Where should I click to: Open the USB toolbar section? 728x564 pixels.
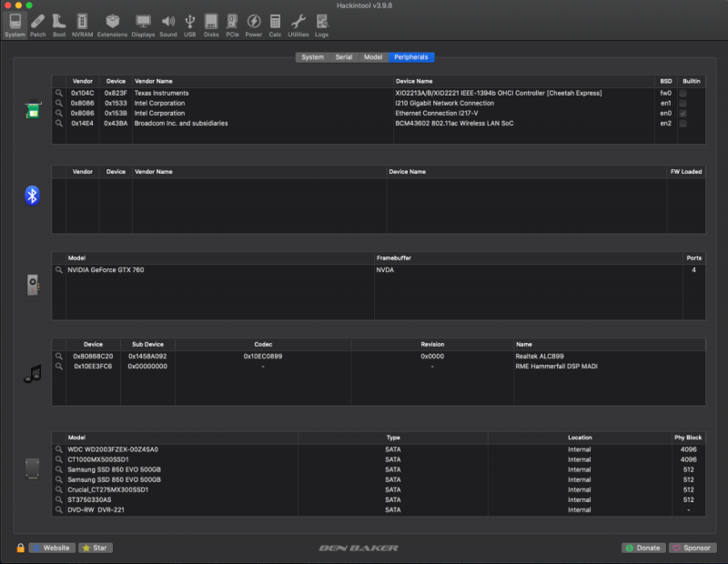click(189, 24)
